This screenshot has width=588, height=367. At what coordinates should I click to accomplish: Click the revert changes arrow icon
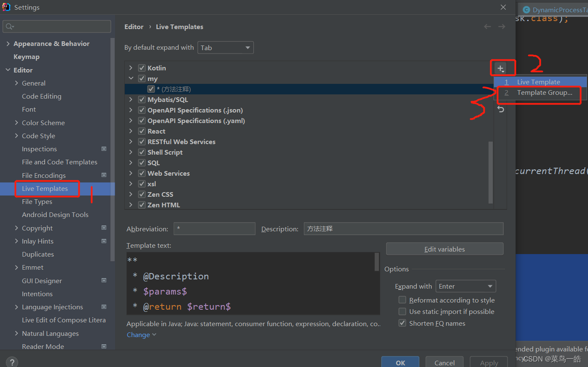pos(500,109)
